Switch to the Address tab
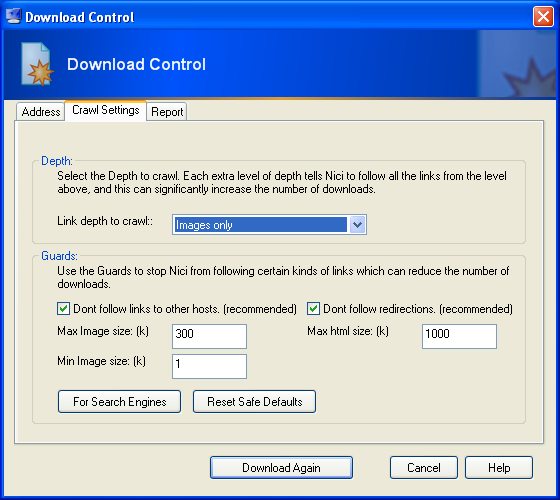The width and height of the screenshot is (560, 500). tap(40, 112)
